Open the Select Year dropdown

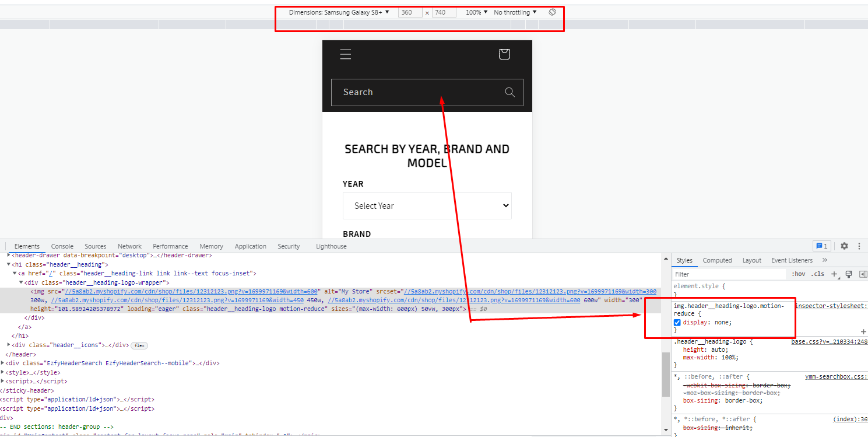click(x=427, y=206)
